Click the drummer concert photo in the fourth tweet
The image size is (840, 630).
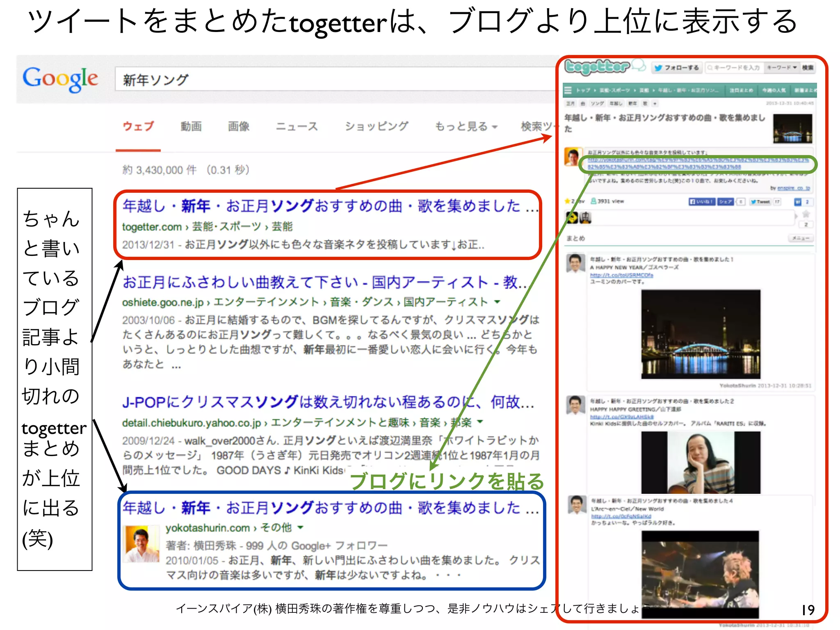(x=700, y=574)
